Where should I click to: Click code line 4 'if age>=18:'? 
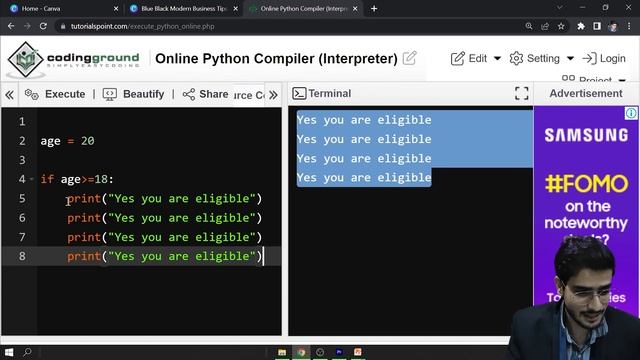(77, 179)
